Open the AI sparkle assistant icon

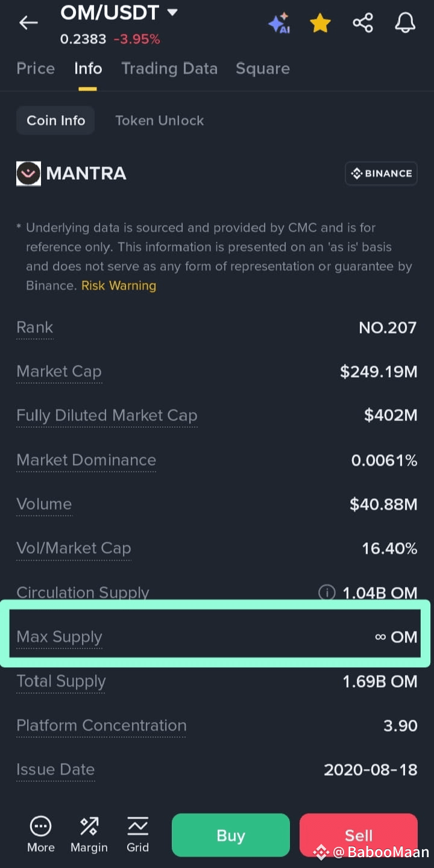click(280, 23)
